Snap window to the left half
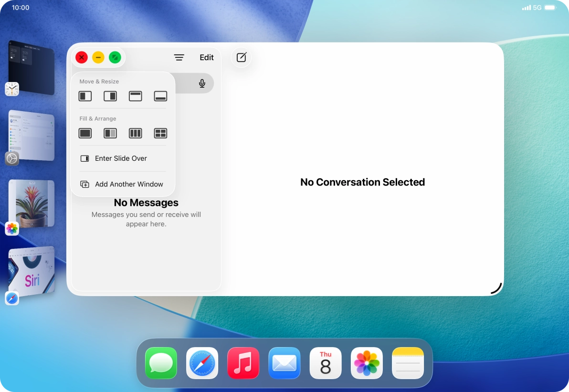Screen dimensions: 569x392 click(x=85, y=96)
